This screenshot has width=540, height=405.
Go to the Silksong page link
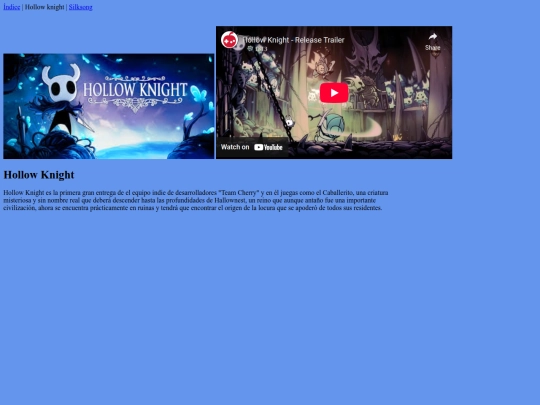(x=81, y=7)
